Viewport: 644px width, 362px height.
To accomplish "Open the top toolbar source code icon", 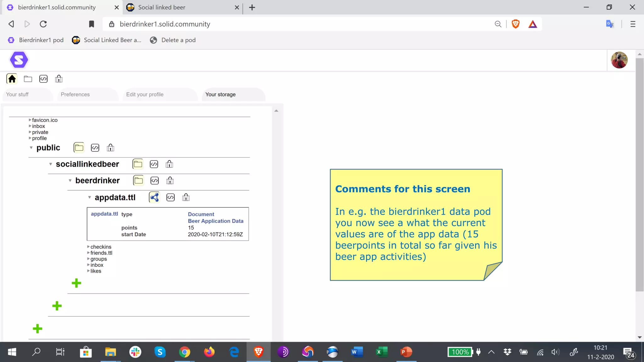I will point(43,79).
